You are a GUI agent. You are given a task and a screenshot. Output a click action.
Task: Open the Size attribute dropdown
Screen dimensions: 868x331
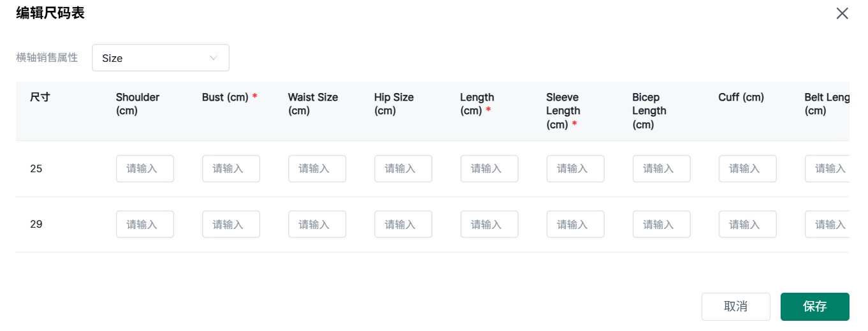[160, 58]
